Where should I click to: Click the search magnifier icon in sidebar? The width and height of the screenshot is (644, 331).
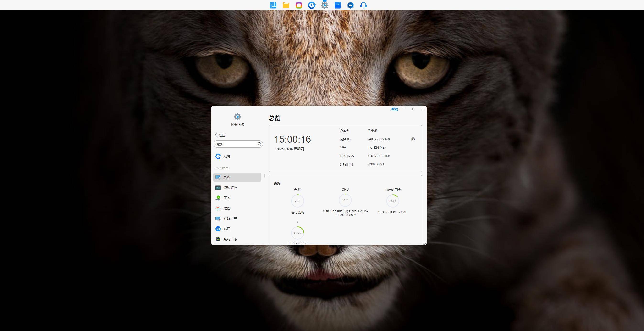pos(259,144)
